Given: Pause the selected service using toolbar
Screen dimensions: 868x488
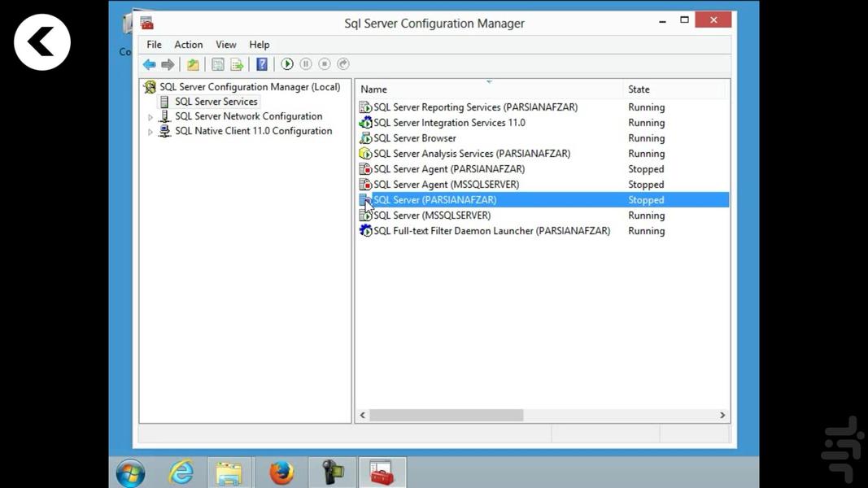Looking at the screenshot, I should pos(306,63).
